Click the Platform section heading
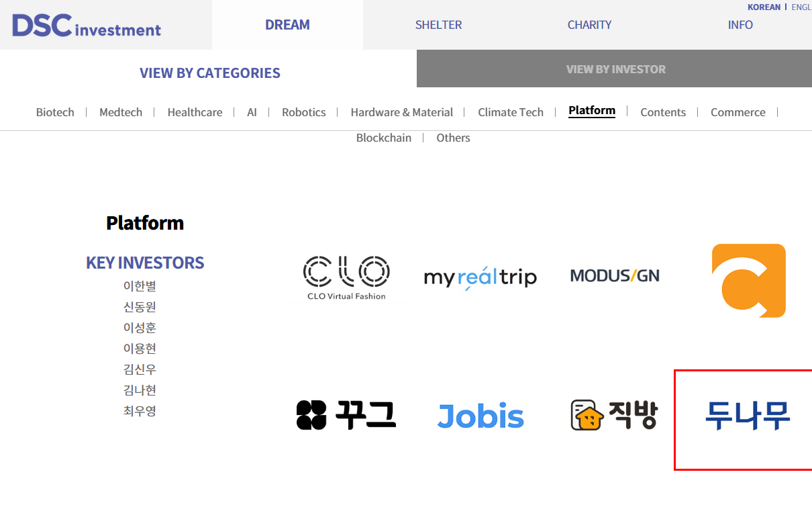Viewport: 812px width, 505px height. [x=145, y=223]
